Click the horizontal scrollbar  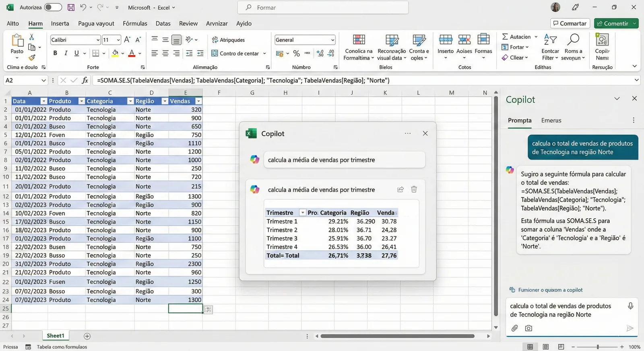click(x=397, y=336)
